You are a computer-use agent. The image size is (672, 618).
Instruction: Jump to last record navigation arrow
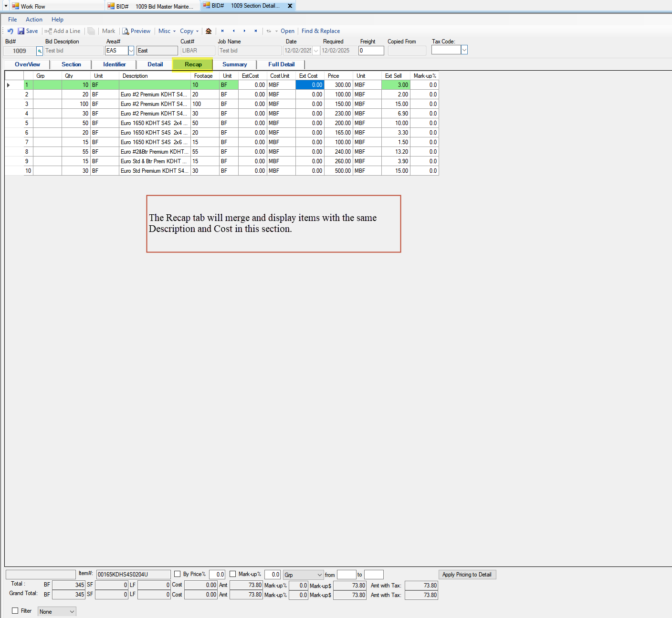pos(256,31)
